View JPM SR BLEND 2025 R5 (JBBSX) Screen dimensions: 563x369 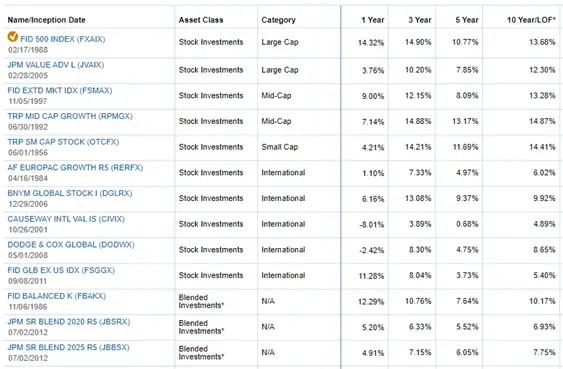pos(68,347)
